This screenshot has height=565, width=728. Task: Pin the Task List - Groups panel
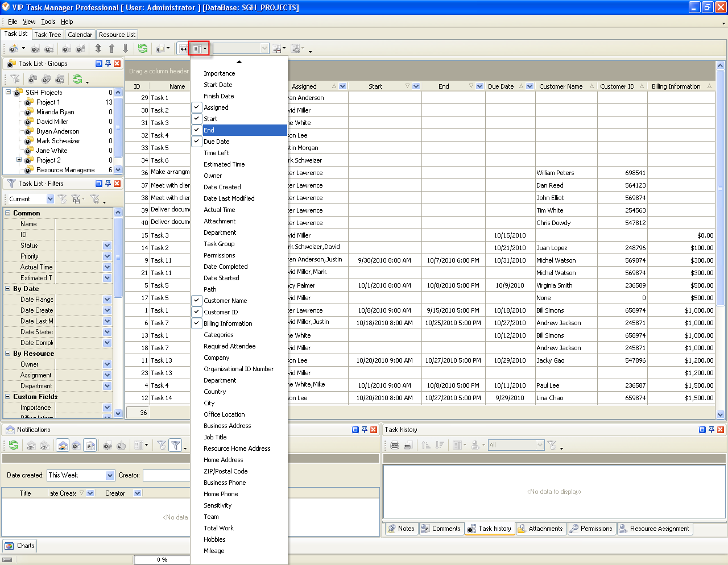point(107,64)
